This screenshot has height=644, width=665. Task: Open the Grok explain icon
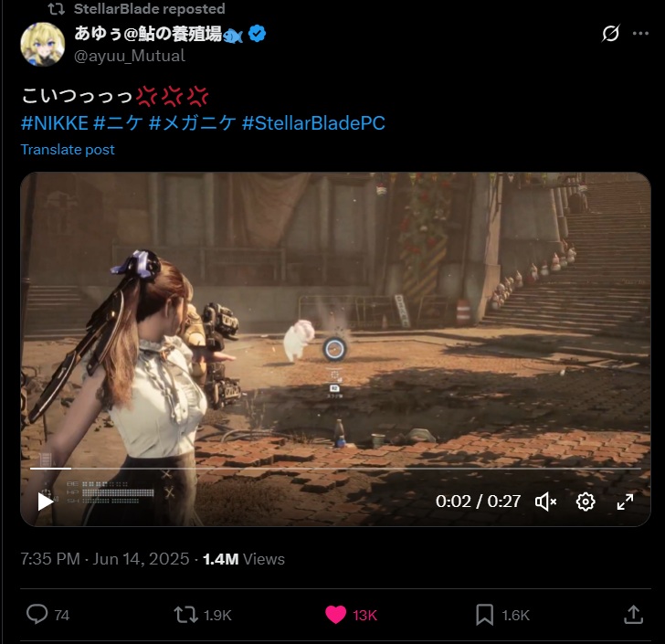pos(610,33)
